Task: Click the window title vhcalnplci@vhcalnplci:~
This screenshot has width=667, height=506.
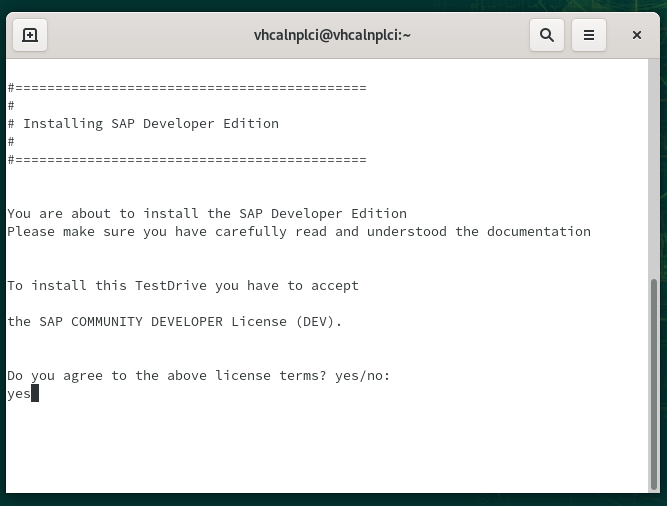Action: 332,35
